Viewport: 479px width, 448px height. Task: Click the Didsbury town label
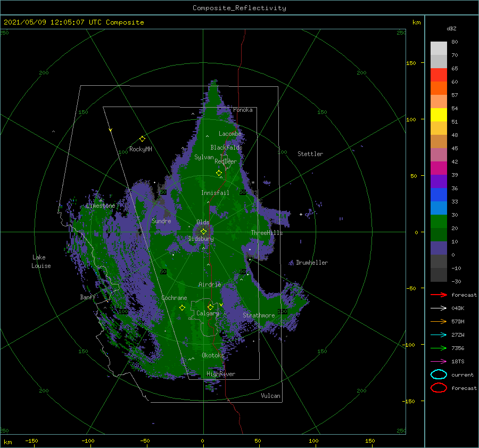[201, 239]
